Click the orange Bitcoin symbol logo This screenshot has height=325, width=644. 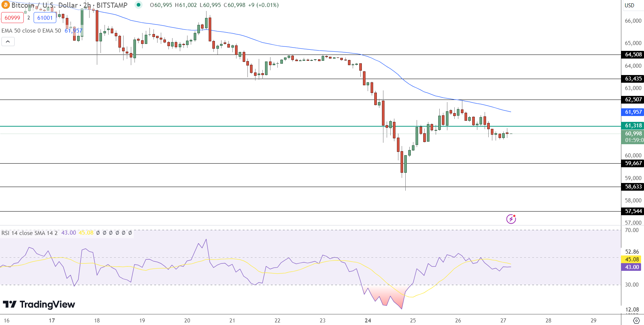pyautogui.click(x=5, y=5)
